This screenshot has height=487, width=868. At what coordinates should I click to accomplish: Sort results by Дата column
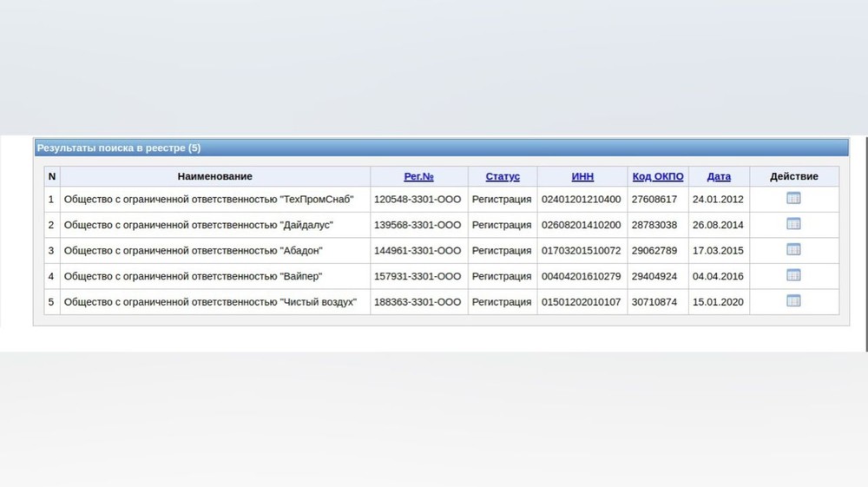(x=719, y=176)
